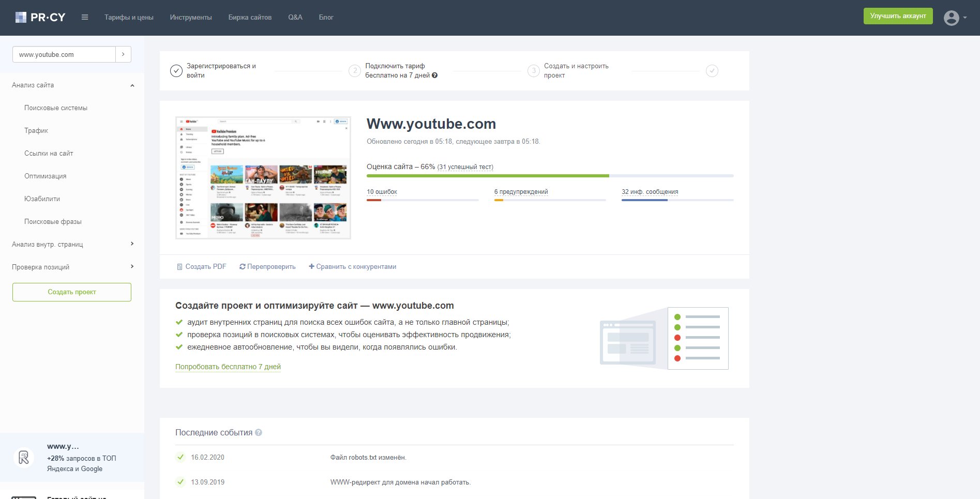Open help for Последние события
Image resolution: width=980 pixels, height=499 pixels.
(259, 433)
